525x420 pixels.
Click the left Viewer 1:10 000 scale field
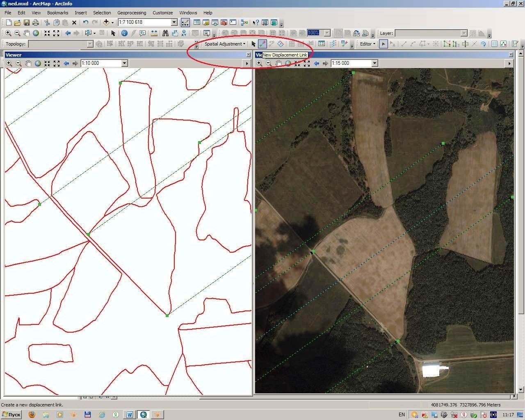click(101, 63)
